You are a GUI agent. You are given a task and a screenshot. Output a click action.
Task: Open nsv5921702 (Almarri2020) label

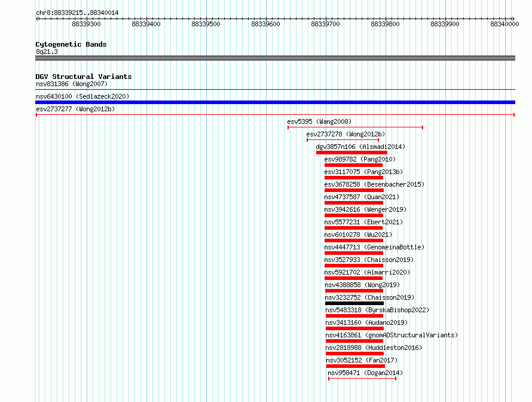[x=367, y=272]
